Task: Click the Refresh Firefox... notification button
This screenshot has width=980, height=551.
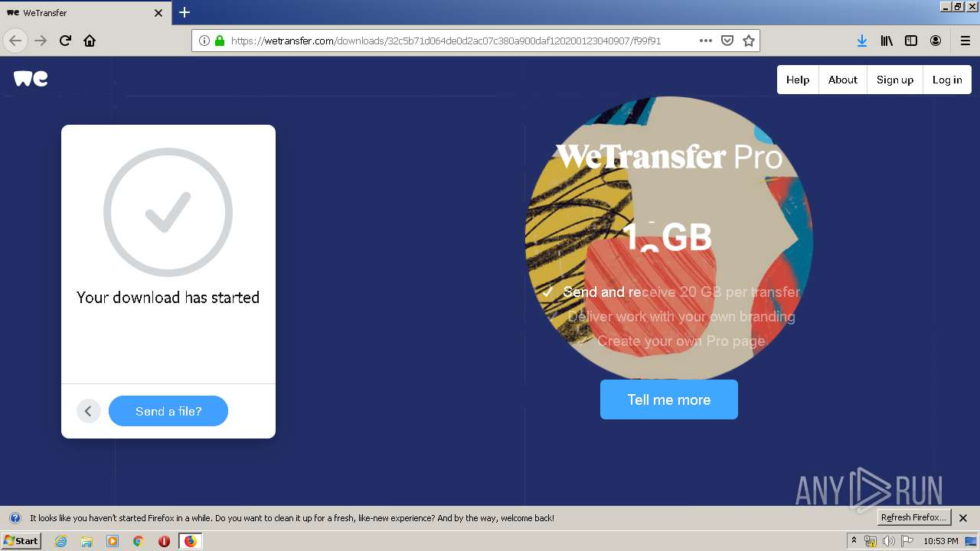Action: click(x=913, y=517)
